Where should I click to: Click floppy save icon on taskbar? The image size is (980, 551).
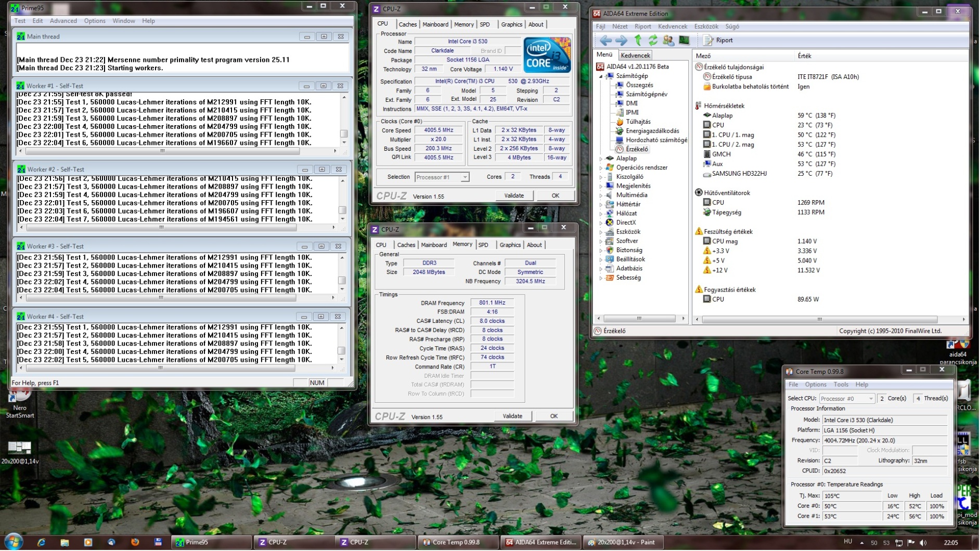point(158,542)
